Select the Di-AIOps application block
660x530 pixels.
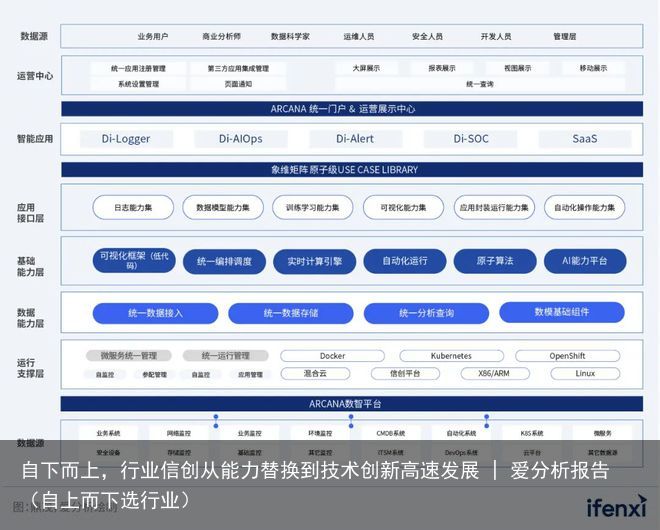(241, 138)
